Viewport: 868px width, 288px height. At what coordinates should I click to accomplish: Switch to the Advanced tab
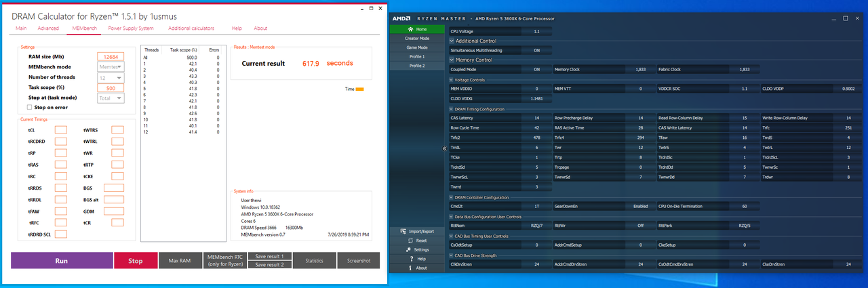click(x=48, y=28)
